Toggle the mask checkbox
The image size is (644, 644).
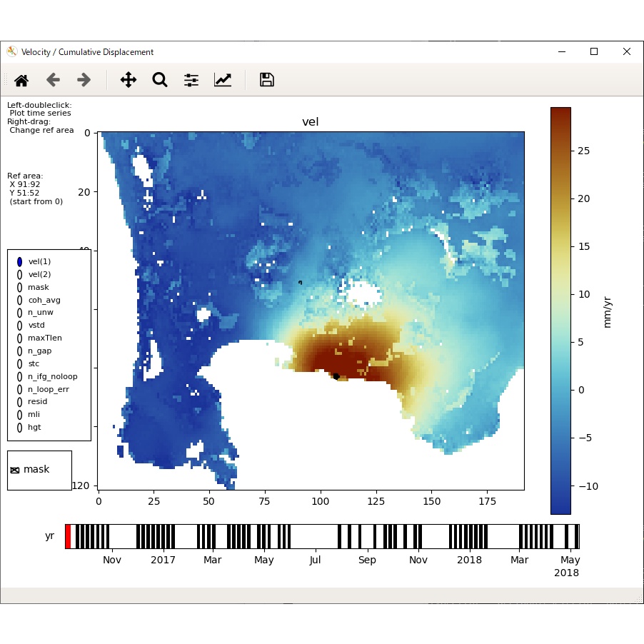click(x=14, y=469)
